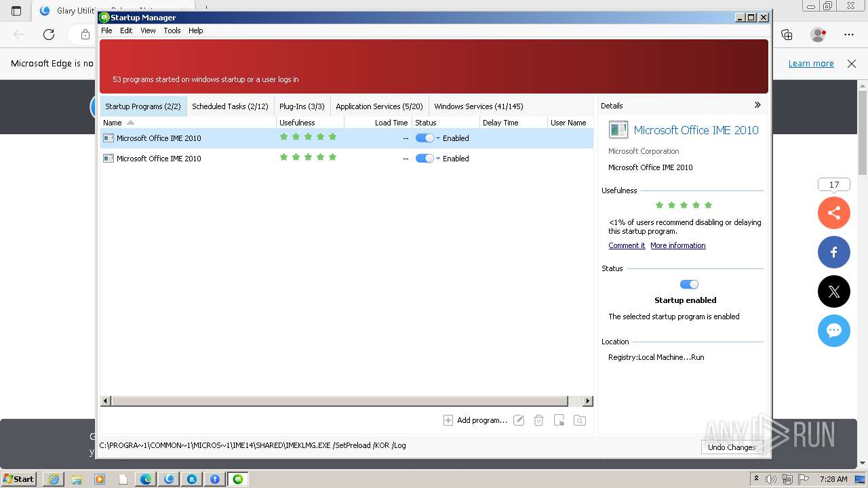Click the horizontal scrollbar right arrow

point(588,401)
